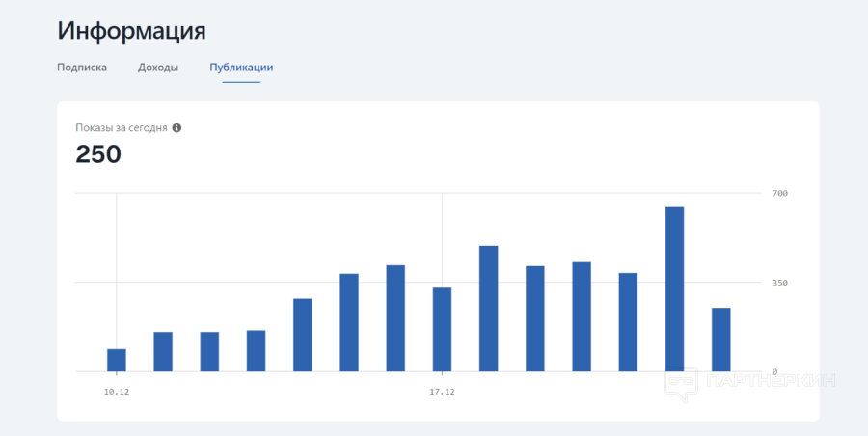The height and width of the screenshot is (436, 868).
Task: Click the info icon beside Показы за сегодня
Action: coord(176,127)
